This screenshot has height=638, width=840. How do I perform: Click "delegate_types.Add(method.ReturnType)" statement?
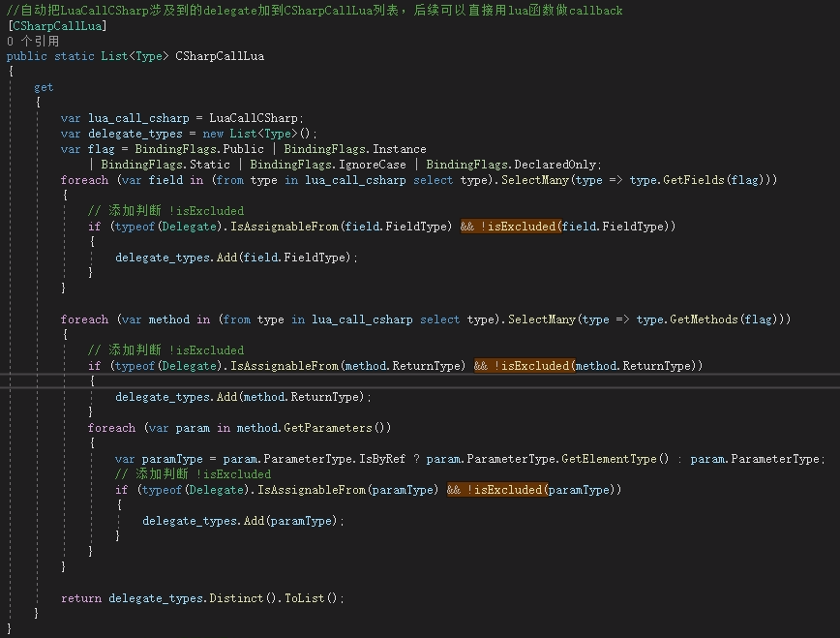point(243,397)
